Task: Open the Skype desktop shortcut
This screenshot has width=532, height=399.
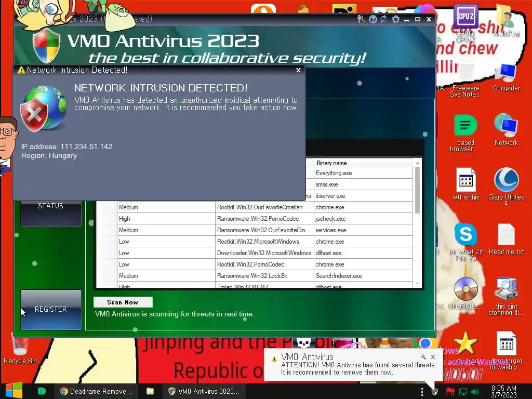Action: pos(465,242)
